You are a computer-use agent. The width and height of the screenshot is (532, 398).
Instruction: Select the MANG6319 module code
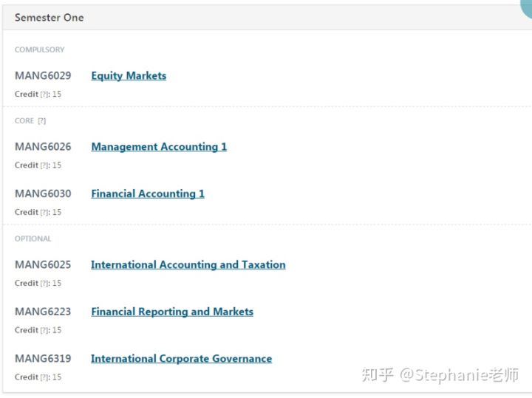tap(43, 359)
